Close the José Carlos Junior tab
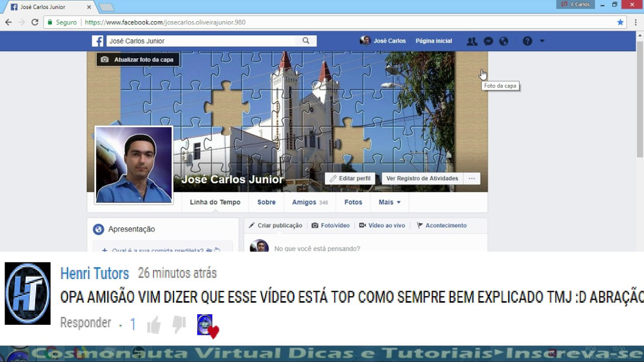The height and width of the screenshot is (362, 644). [90, 7]
